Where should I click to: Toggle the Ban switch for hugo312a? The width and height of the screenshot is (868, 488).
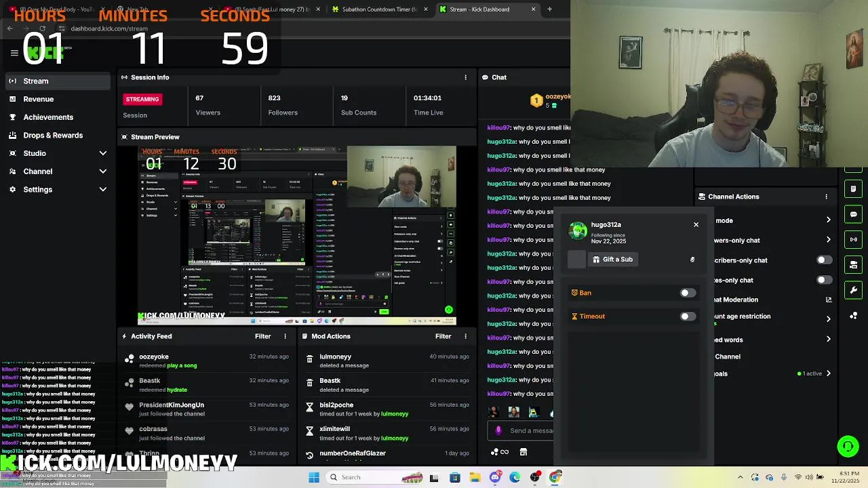click(x=688, y=293)
